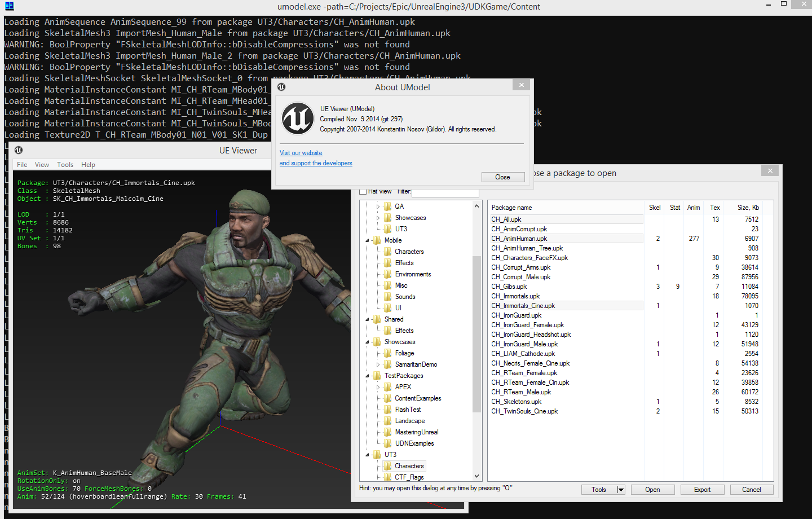The width and height of the screenshot is (812, 519).
Task: Sort by the Anim column header
Action: (694, 208)
